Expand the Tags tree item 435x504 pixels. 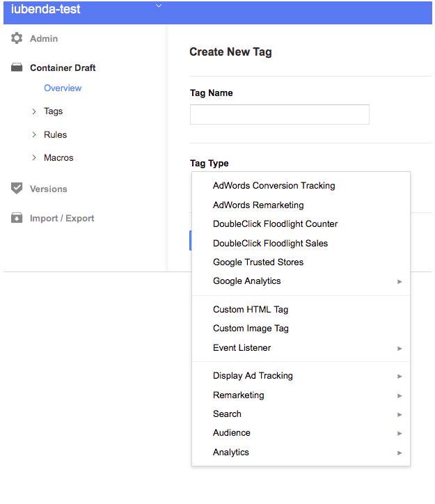point(34,111)
